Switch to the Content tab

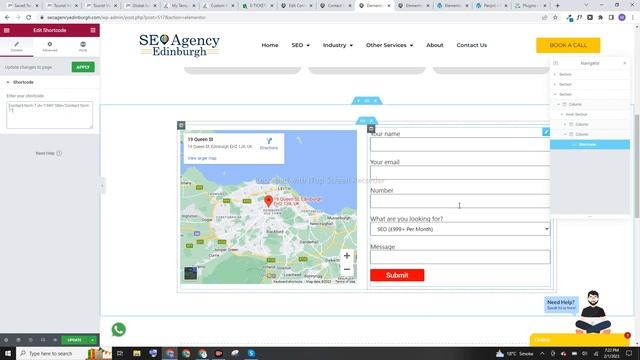tap(17, 47)
